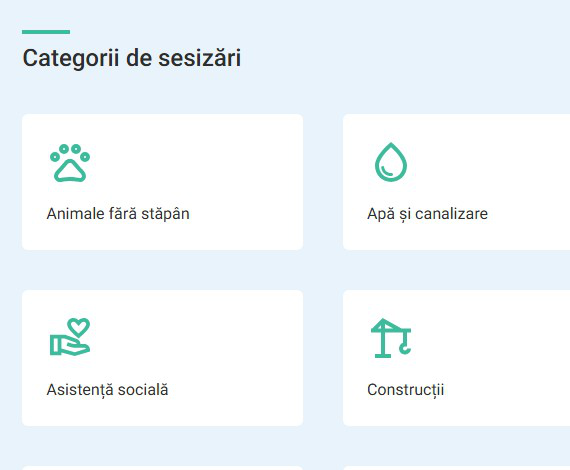This screenshot has height=470, width=570.
Task: Click the water drop icon
Action: coord(391,162)
